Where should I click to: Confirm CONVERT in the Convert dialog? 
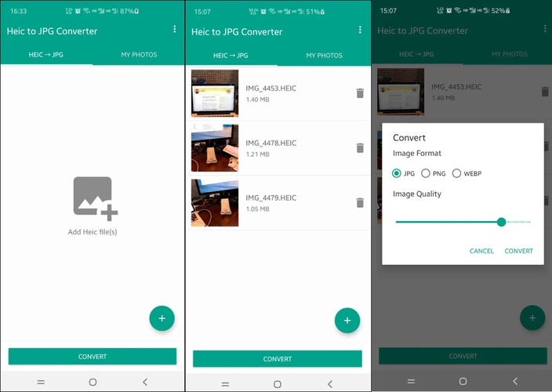pos(518,251)
